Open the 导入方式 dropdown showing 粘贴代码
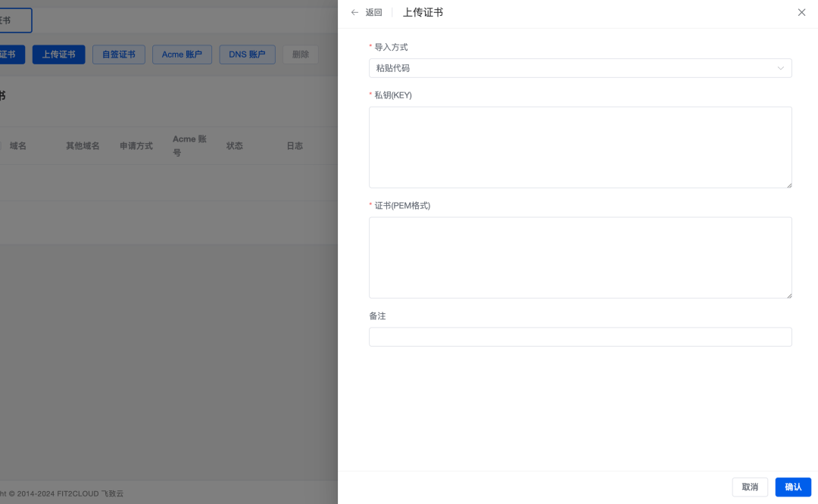The width and height of the screenshot is (818, 504). point(580,68)
